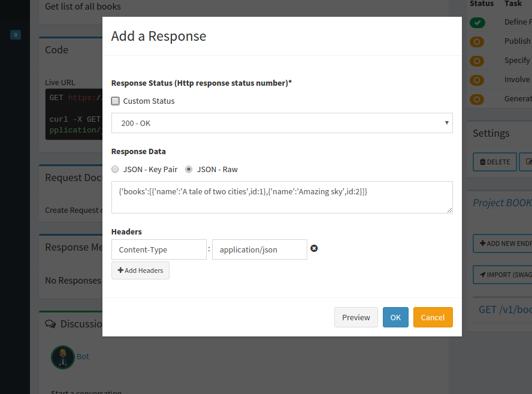532x394 pixels.
Task: Open the 200 - OK status dropdown
Action: point(282,123)
